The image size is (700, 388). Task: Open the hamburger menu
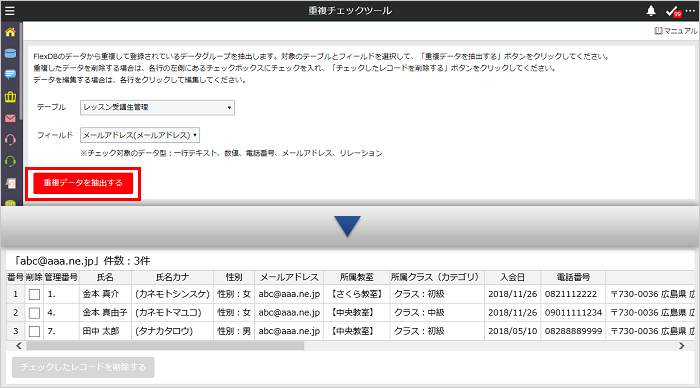(x=10, y=11)
